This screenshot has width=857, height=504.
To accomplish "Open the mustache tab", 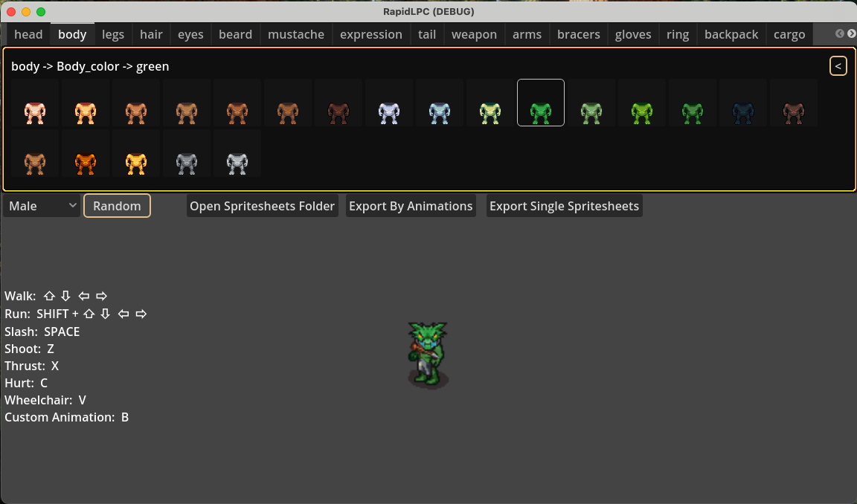I will pyautogui.click(x=296, y=34).
